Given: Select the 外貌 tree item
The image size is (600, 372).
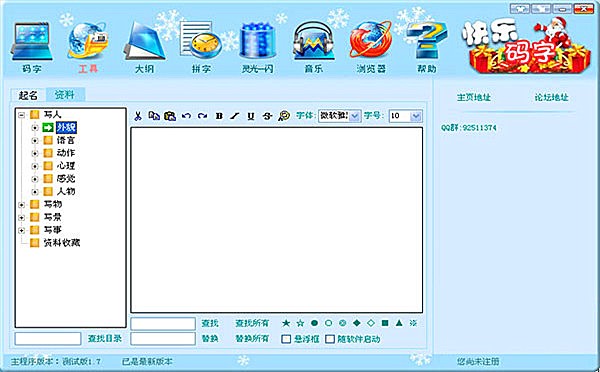Looking at the screenshot, I should click(x=66, y=127).
